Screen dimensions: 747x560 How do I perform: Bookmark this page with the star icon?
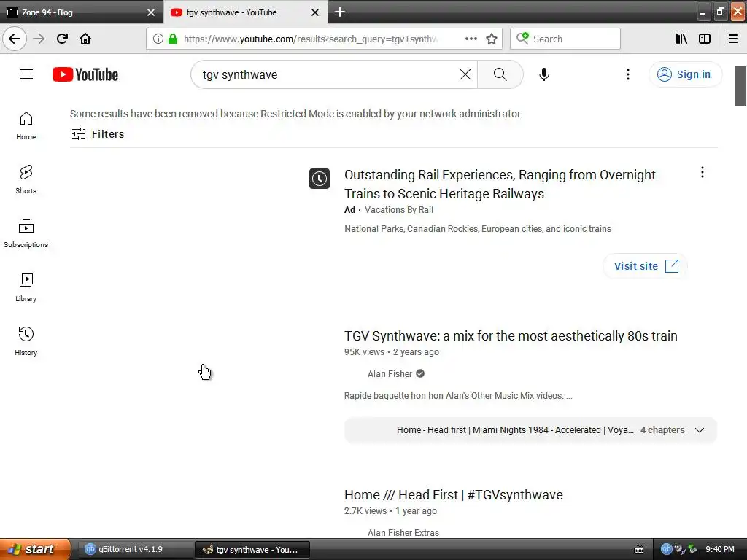(x=492, y=39)
